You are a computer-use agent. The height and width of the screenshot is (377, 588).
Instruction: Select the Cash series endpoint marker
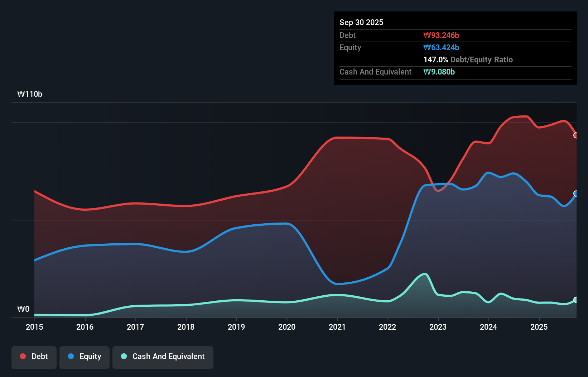pos(576,300)
